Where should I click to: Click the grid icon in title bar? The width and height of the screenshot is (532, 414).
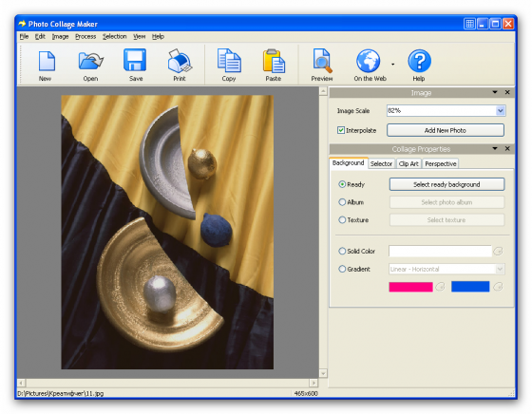(x=469, y=24)
